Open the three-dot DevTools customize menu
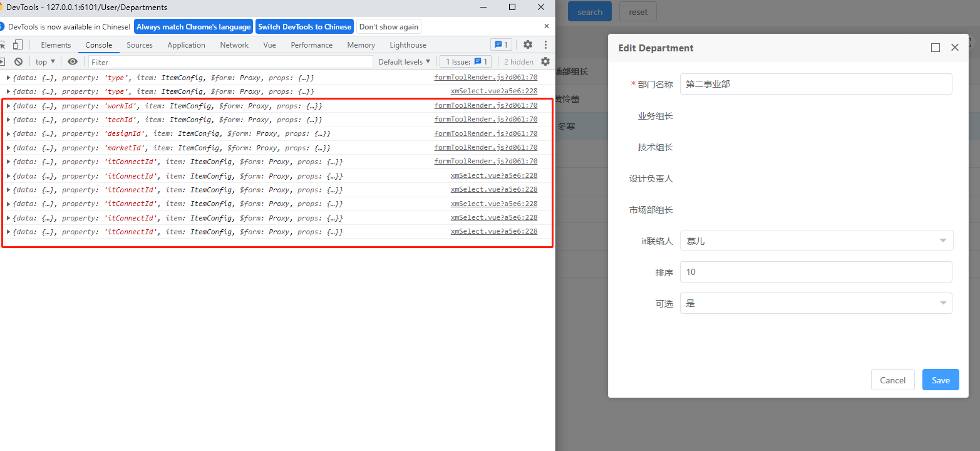This screenshot has width=980, height=451. [x=545, y=44]
